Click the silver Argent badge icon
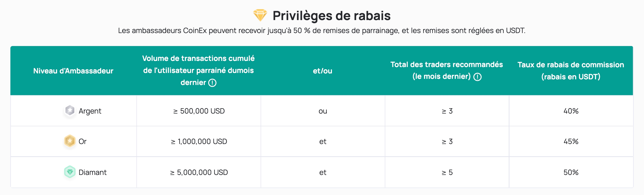 click(70, 110)
